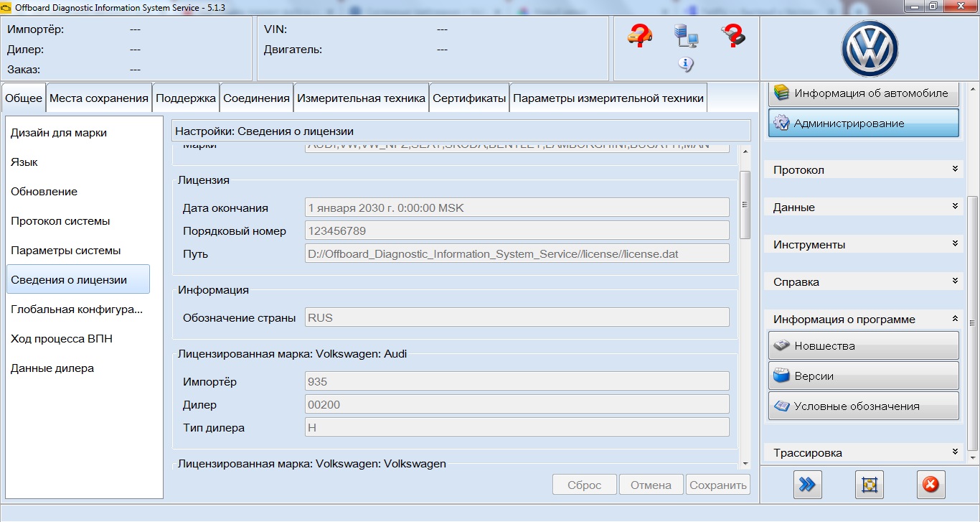Click the Дилер field with 00200

(517, 404)
